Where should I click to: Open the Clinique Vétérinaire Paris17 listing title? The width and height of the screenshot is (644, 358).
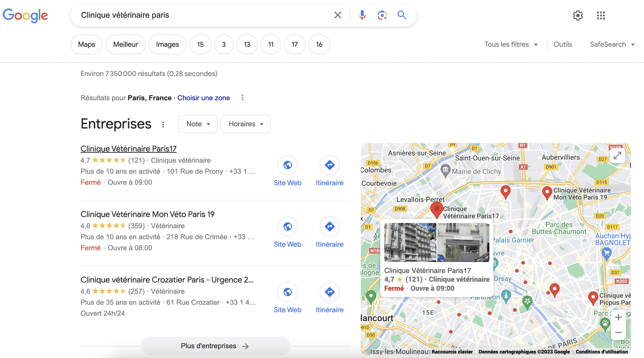(128, 149)
